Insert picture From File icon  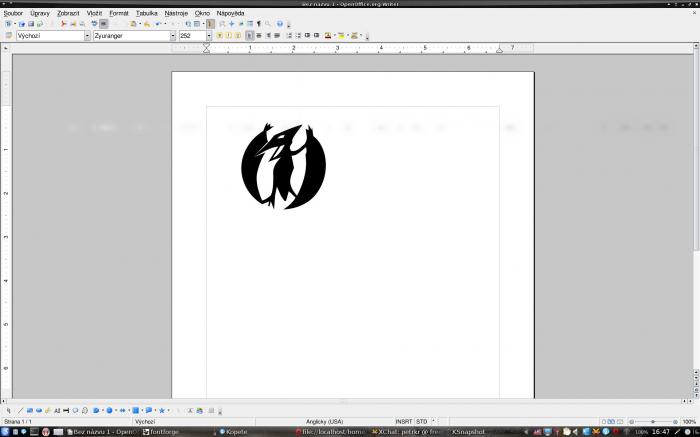click(200, 410)
